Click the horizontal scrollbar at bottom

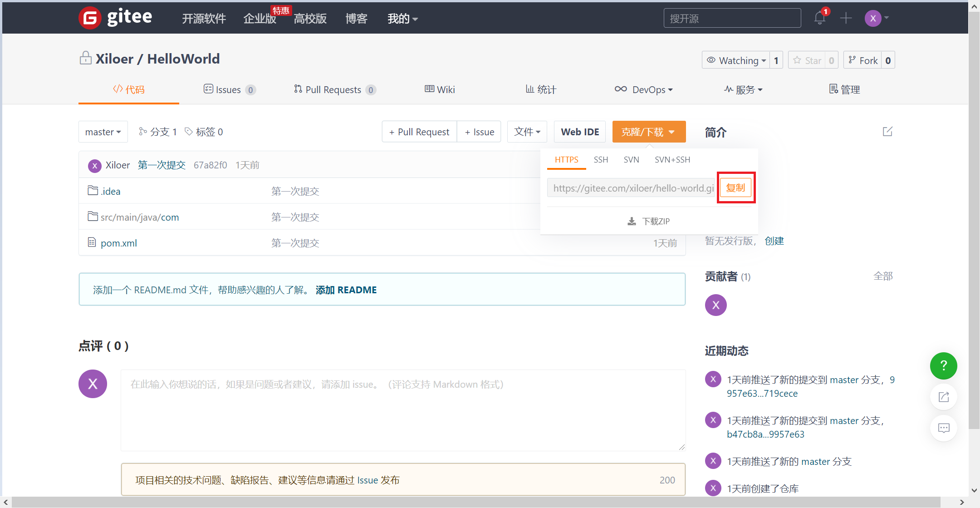tap(476, 502)
